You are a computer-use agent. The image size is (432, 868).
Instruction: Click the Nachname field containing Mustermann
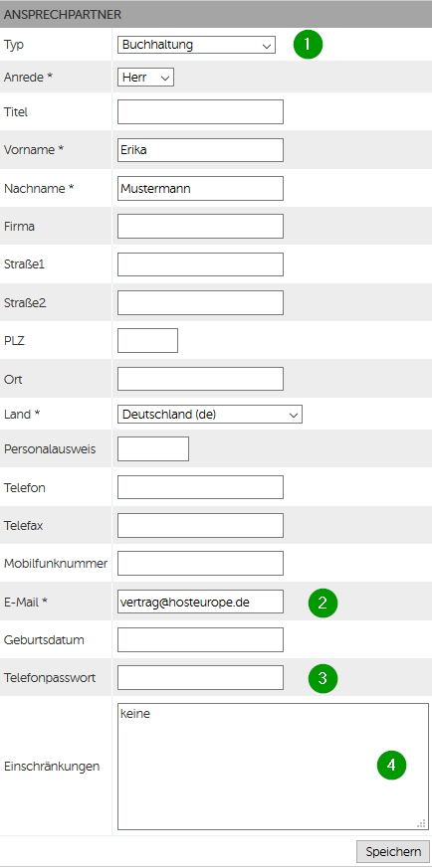tap(200, 188)
